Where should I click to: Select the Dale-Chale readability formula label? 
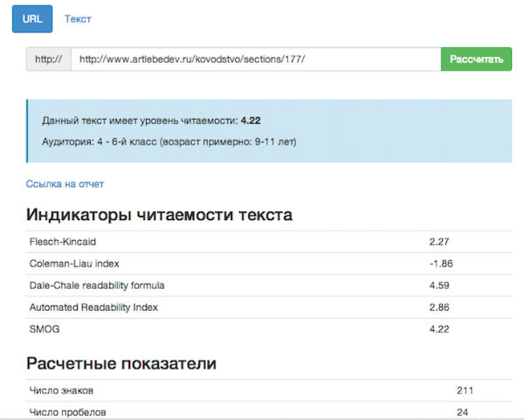point(97,286)
